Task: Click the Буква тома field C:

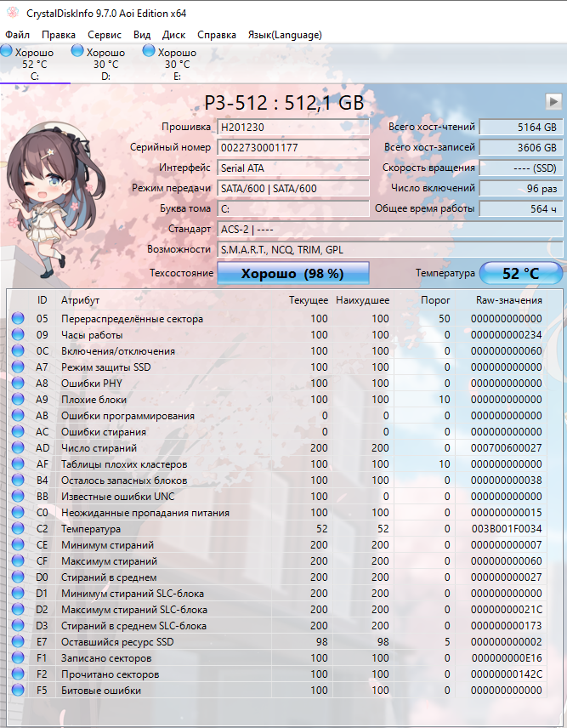Action: 292,209
